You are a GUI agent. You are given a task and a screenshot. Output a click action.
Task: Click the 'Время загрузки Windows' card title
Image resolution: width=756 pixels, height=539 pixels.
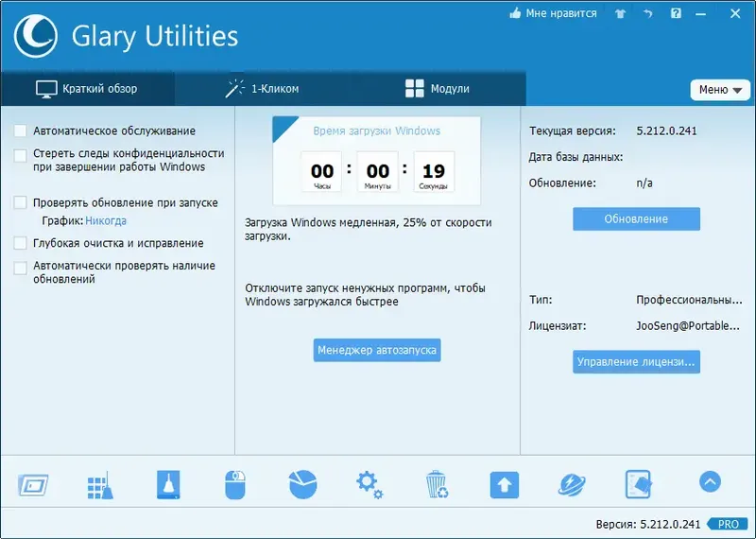(376, 130)
